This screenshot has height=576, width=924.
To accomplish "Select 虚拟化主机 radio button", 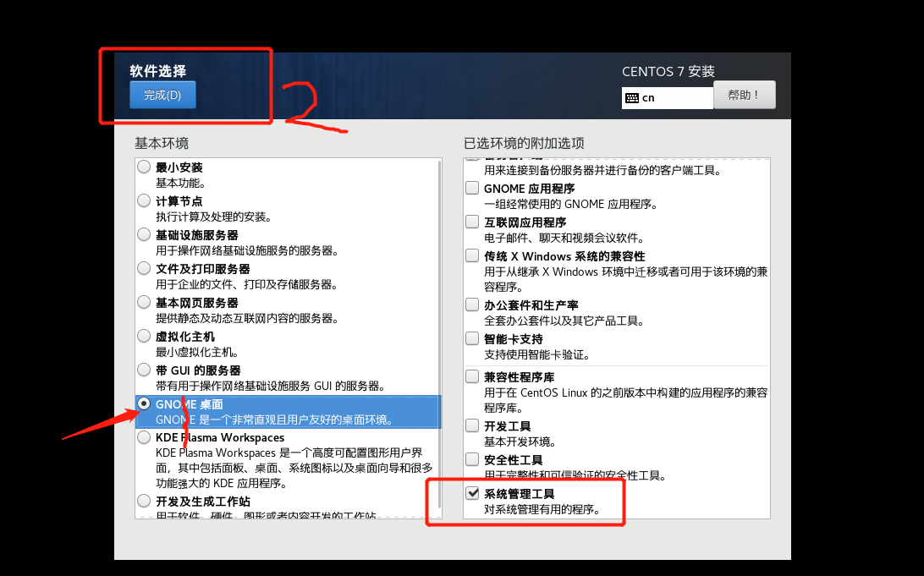I will 144,336.
